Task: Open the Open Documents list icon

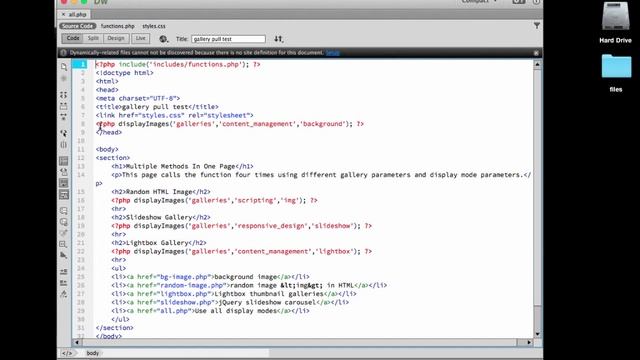Action: point(64,67)
